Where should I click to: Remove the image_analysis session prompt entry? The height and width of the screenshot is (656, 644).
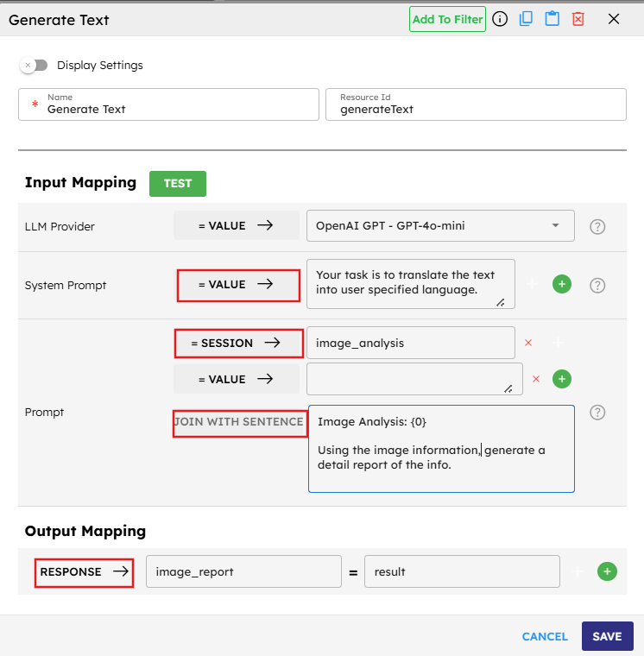tap(528, 343)
